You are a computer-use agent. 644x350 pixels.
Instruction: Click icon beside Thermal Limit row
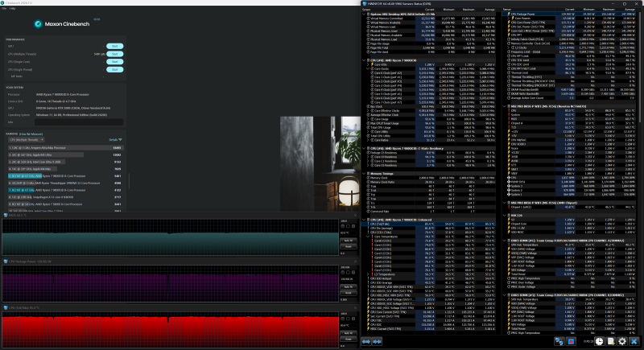[509, 73]
